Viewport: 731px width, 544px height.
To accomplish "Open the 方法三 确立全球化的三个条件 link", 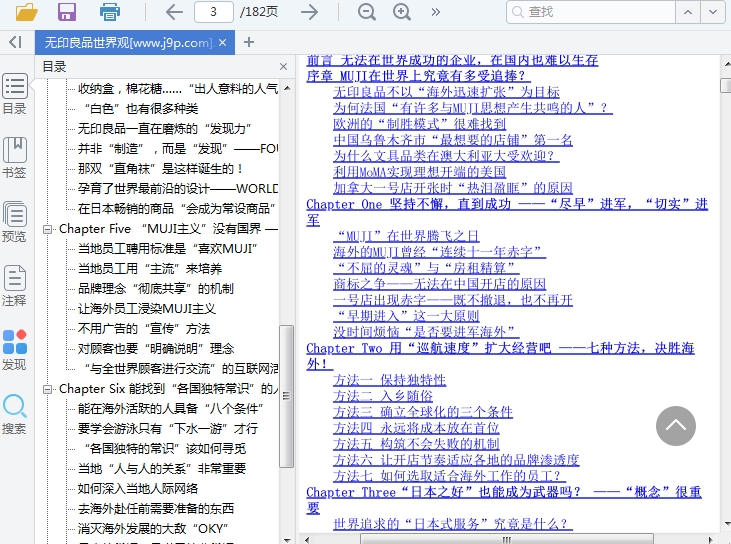I will click(423, 412).
